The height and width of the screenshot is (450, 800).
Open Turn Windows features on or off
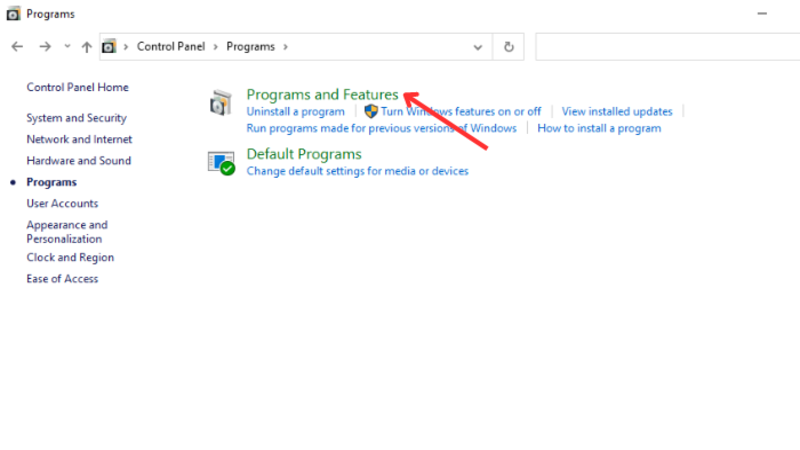pos(461,112)
